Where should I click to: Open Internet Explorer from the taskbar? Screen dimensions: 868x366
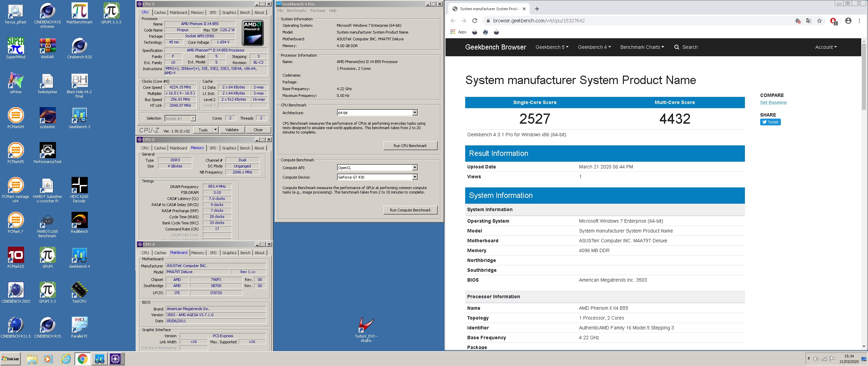pyautogui.click(x=65, y=359)
